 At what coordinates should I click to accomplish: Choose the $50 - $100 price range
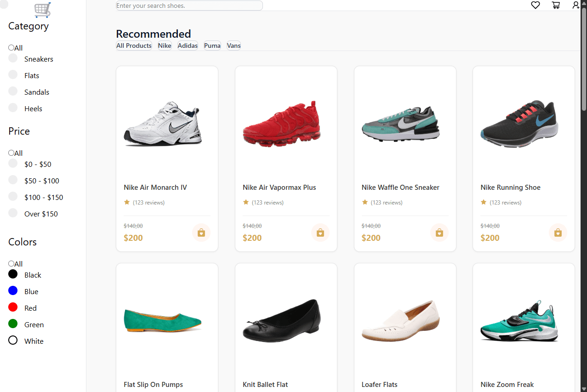click(13, 180)
